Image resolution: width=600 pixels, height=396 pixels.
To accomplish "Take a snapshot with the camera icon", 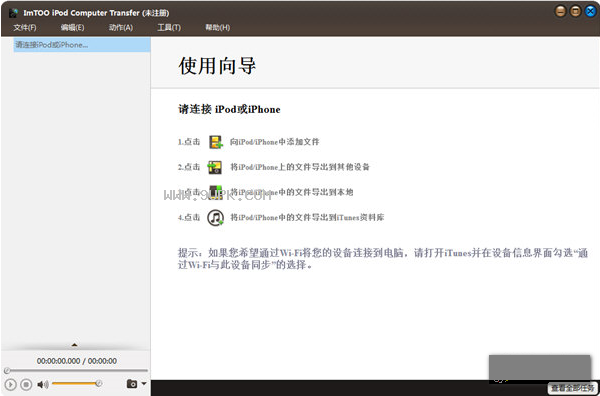I will tap(132, 383).
